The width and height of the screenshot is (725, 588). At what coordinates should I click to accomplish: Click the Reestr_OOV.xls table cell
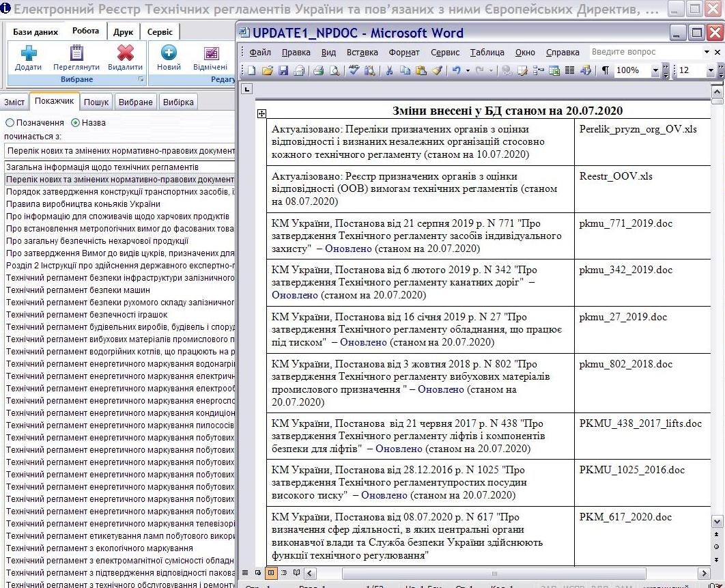click(x=642, y=189)
